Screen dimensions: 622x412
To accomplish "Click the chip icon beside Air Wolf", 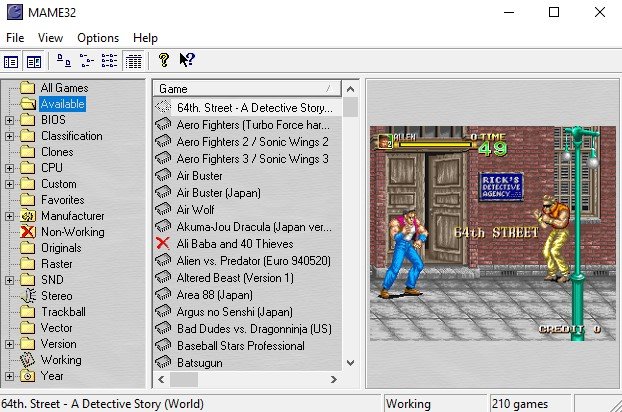I will click(x=163, y=209).
